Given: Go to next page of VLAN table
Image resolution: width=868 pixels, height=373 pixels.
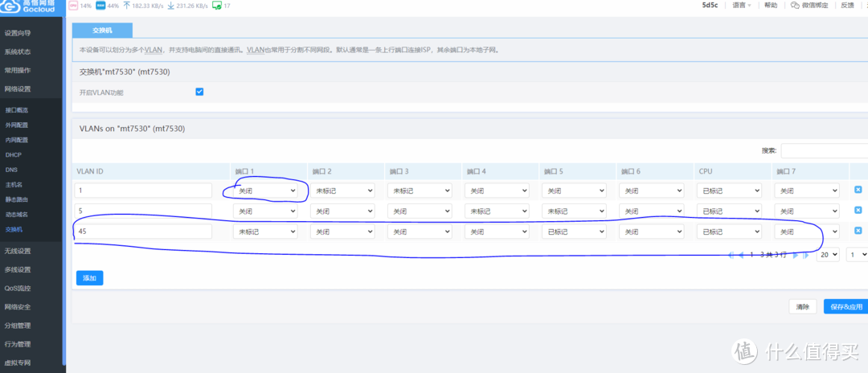Looking at the screenshot, I should point(796,255).
